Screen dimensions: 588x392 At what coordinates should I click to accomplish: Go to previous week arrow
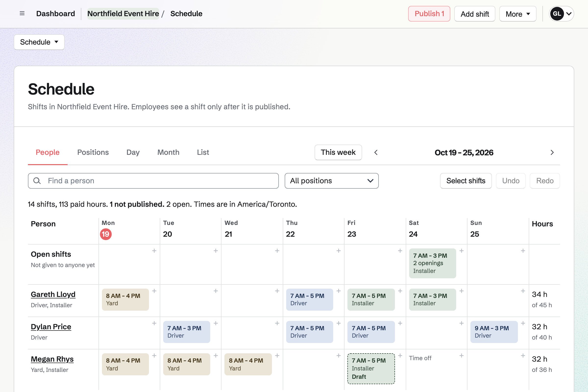[x=376, y=152]
